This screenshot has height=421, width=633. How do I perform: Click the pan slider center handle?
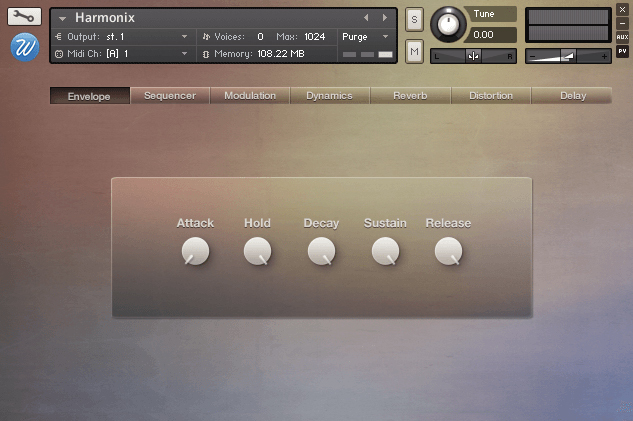pos(473,56)
